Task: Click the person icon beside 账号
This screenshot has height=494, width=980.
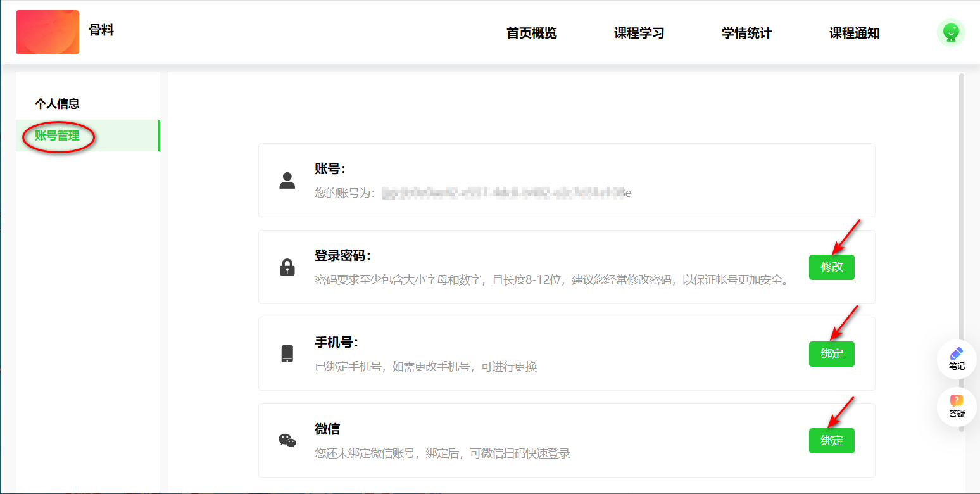Action: coord(287,180)
